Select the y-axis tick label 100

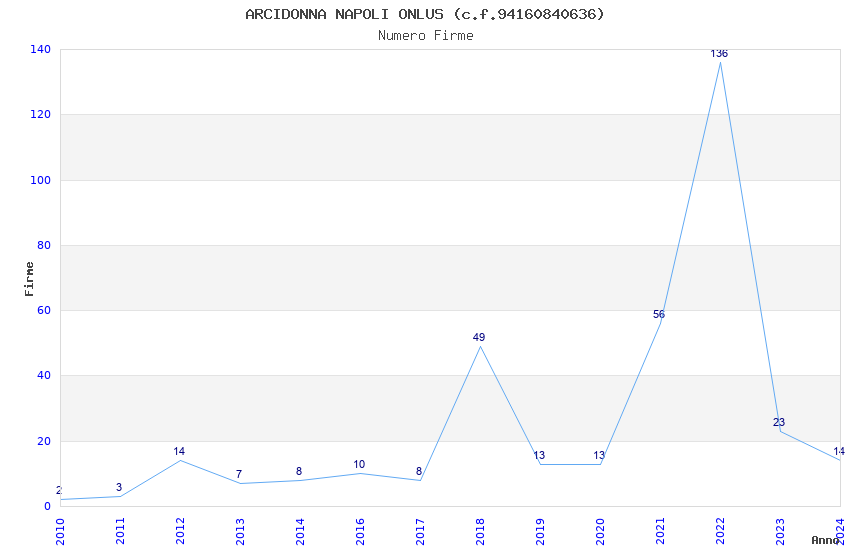pos(41,180)
